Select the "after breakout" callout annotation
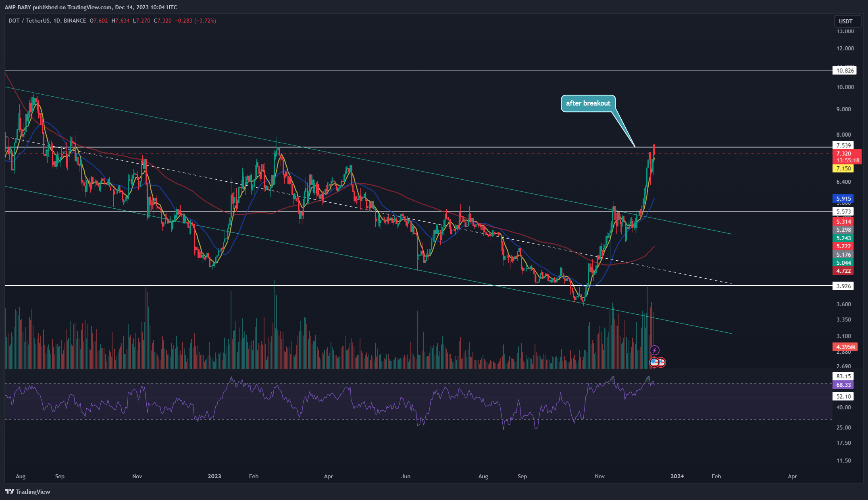 tap(588, 104)
